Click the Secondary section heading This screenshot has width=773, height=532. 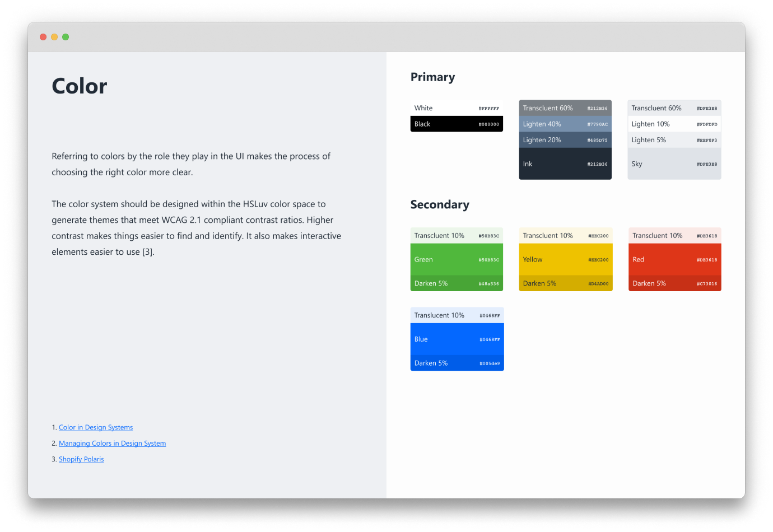tap(440, 204)
